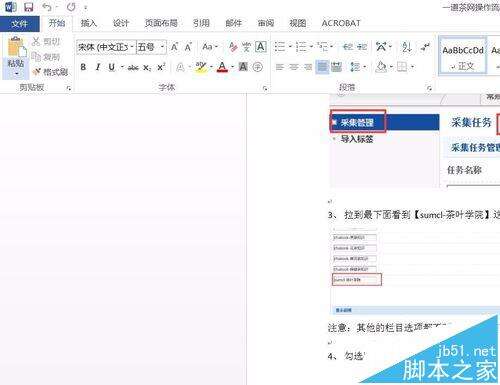Select the bulleted list icon
The height and width of the screenshot is (385, 500).
tap(280, 47)
